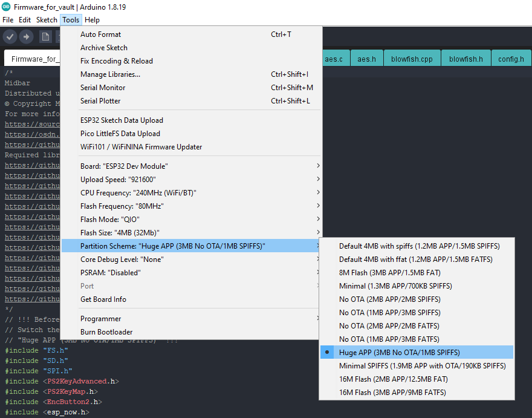This screenshot has width=532, height=418.
Task: Click Burn Bootloader
Action: click(x=106, y=332)
